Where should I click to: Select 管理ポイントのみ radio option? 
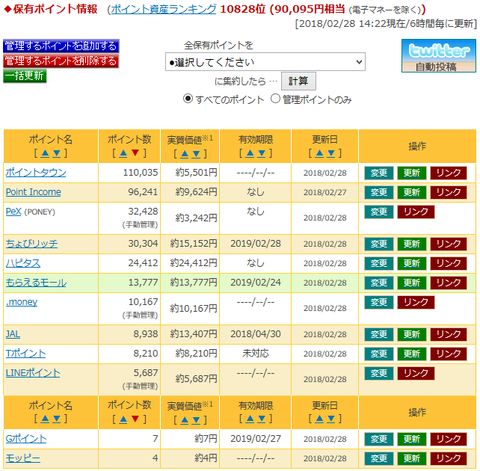pos(275,99)
